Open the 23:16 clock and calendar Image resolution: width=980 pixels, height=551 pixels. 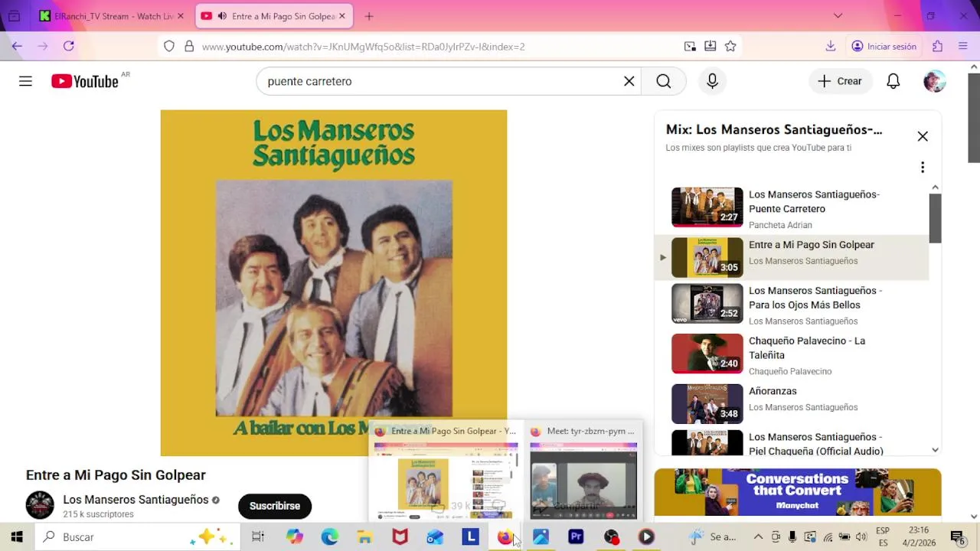(919, 536)
